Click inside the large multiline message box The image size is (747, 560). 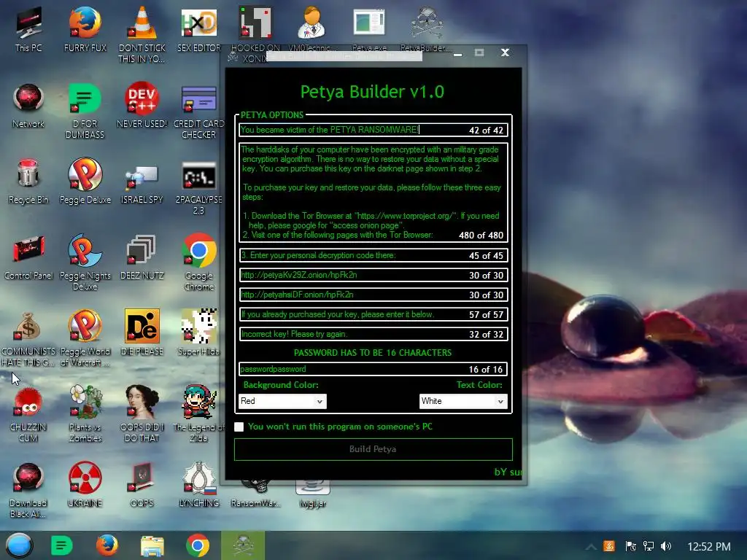point(373,192)
